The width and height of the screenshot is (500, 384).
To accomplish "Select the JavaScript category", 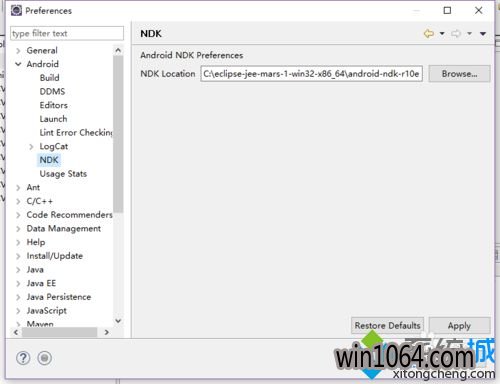I will pos(47,310).
